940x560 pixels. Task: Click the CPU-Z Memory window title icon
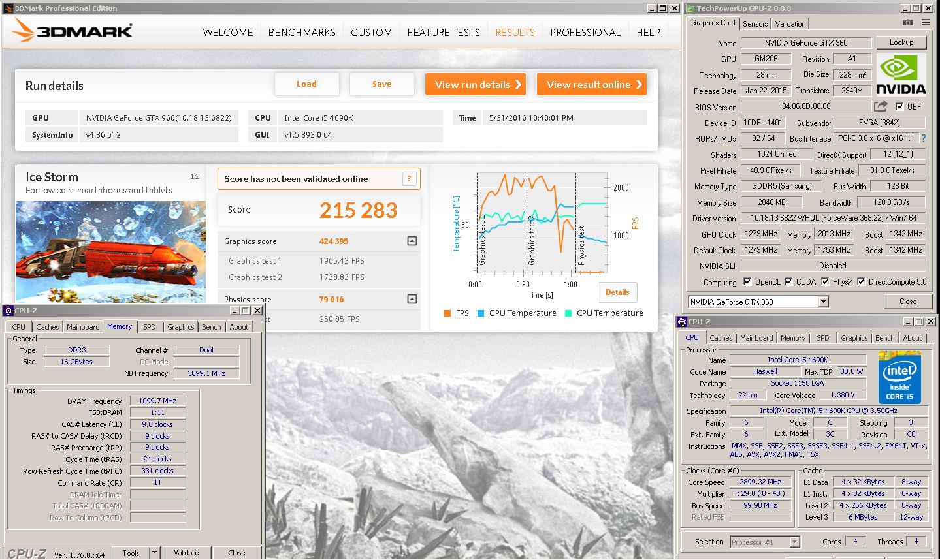click(8, 310)
